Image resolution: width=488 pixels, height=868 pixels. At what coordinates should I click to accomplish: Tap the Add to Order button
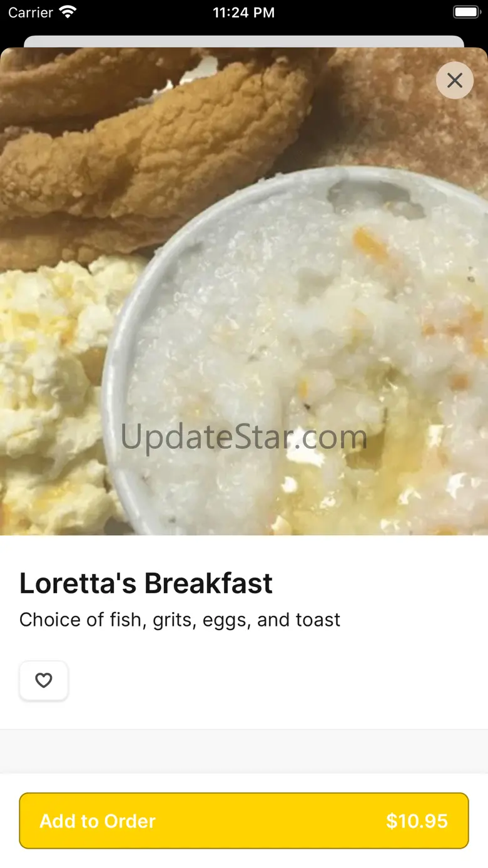pos(244,820)
